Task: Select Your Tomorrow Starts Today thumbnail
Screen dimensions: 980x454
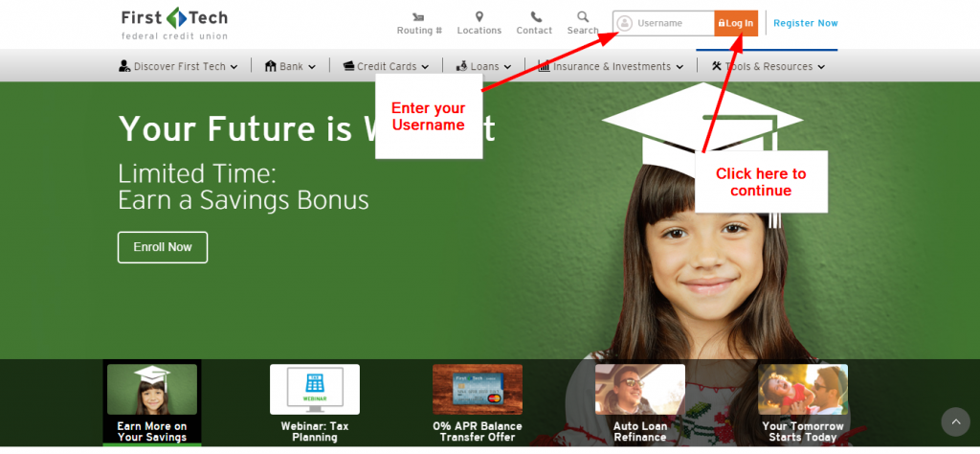Action: coord(803,390)
